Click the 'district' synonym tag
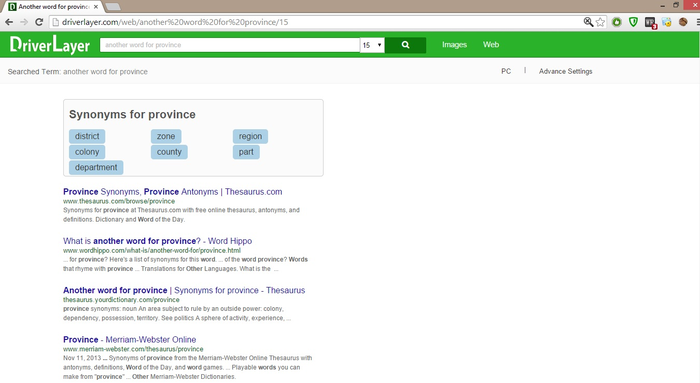This screenshot has height=383, width=700. tap(87, 136)
